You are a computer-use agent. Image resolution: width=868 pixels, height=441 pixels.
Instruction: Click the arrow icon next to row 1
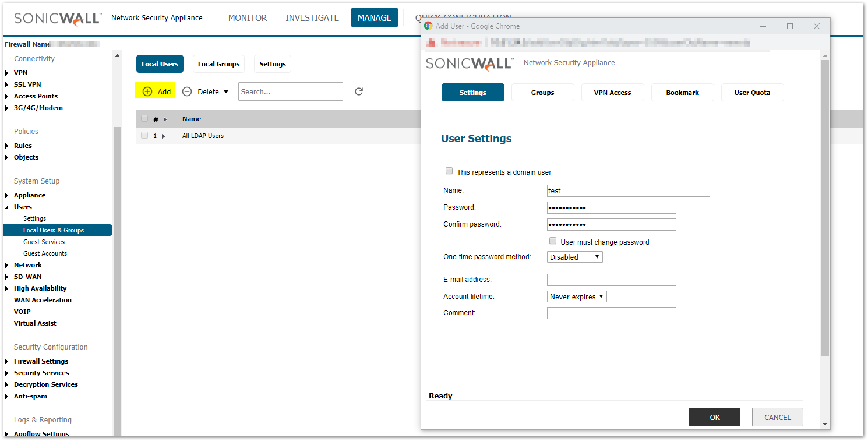tap(164, 136)
